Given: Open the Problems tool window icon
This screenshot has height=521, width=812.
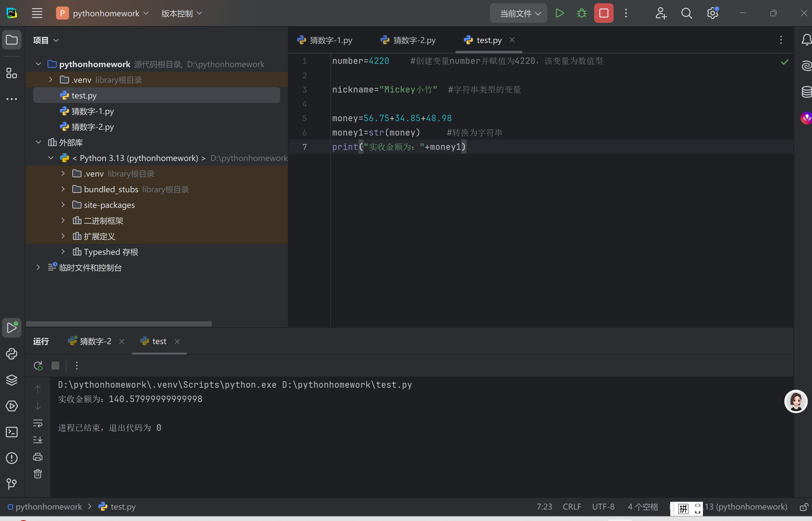Looking at the screenshot, I should pyautogui.click(x=12, y=458).
